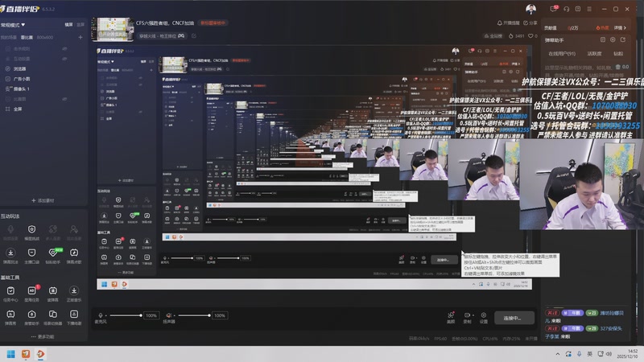Click the 分享 share link
The height and width of the screenshot is (362, 644).
[530, 23]
